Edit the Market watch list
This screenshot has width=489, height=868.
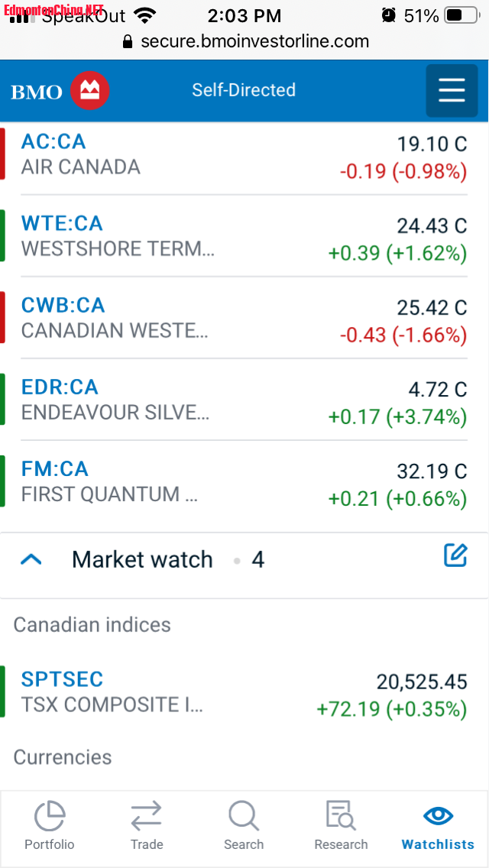[455, 555]
